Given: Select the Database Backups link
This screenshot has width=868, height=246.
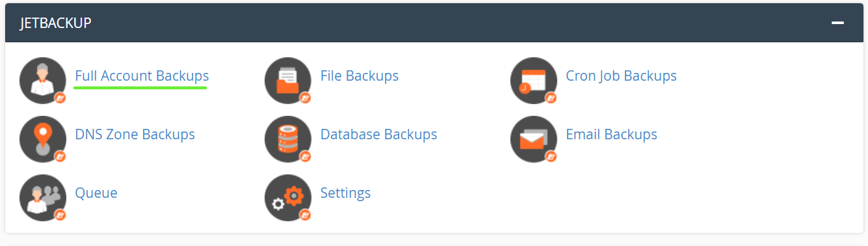Looking at the screenshot, I should click(378, 134).
